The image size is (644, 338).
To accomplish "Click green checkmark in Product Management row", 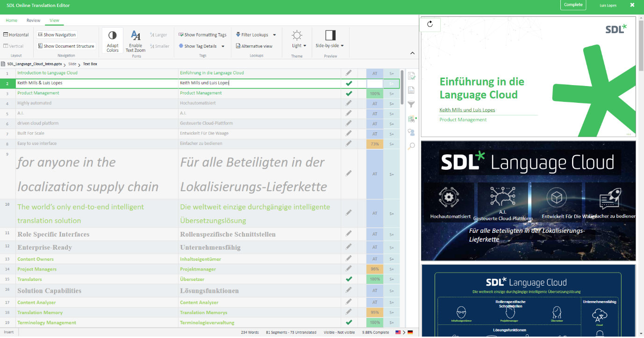I will click(x=349, y=93).
